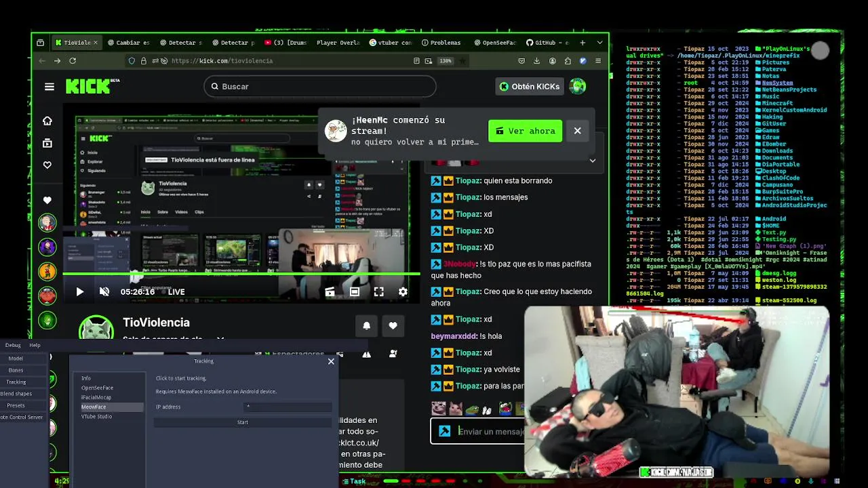Open the browser extensions puzzle icon

pyautogui.click(x=568, y=61)
